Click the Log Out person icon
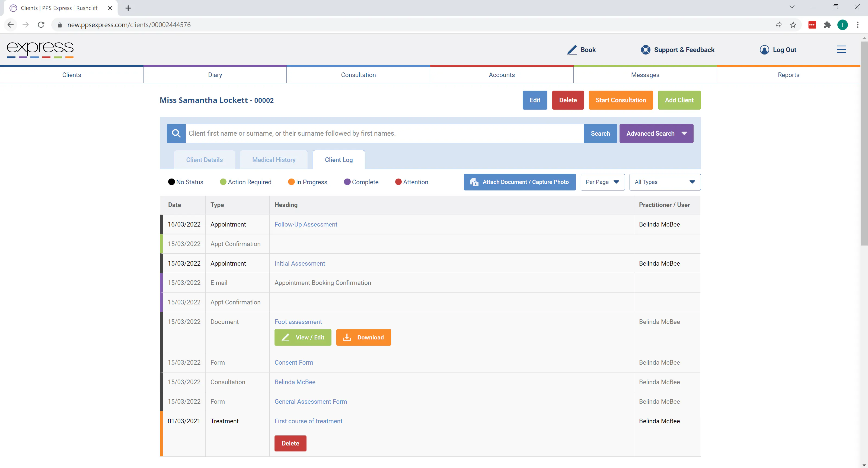 [764, 50]
